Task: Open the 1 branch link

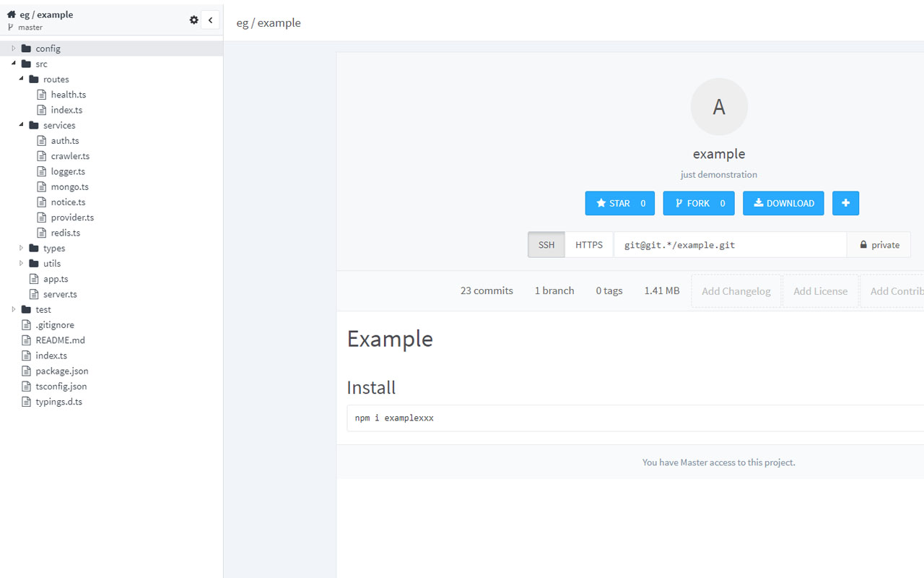Action: [x=554, y=290]
